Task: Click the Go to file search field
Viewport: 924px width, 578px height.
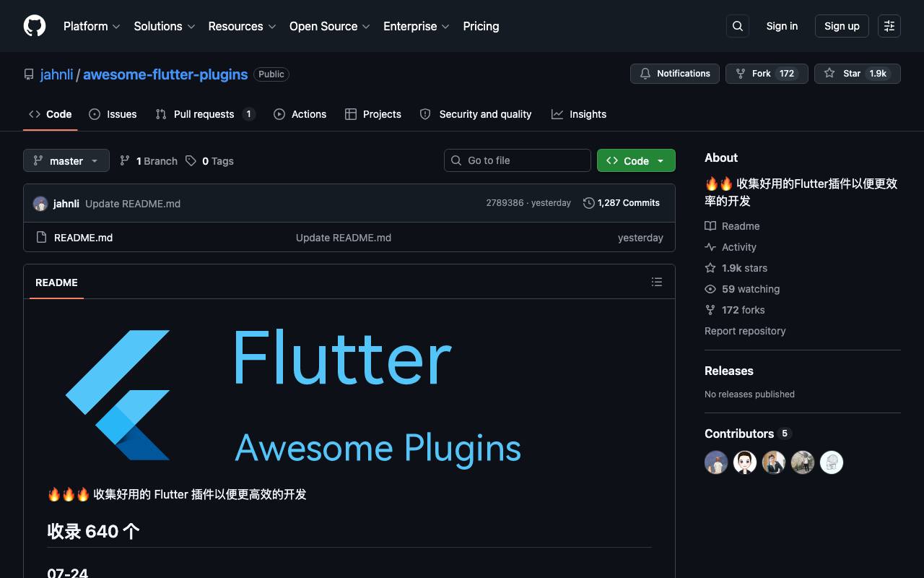Action: (518, 160)
